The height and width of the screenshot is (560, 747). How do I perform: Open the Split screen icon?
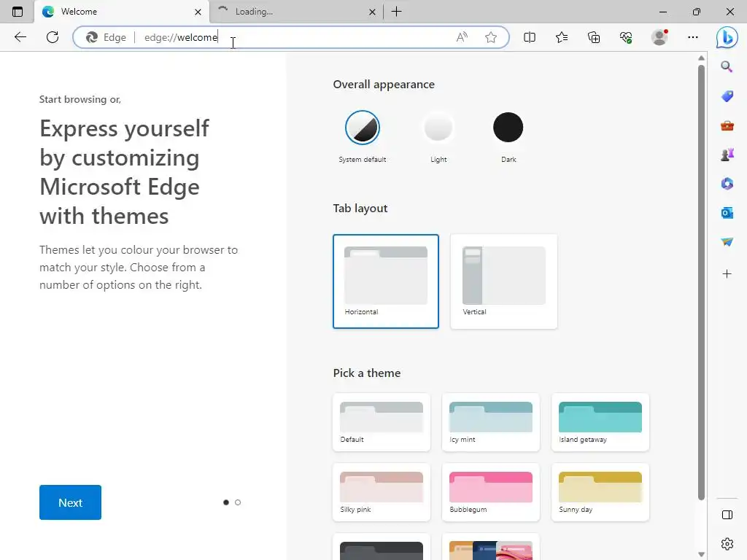[x=530, y=37]
